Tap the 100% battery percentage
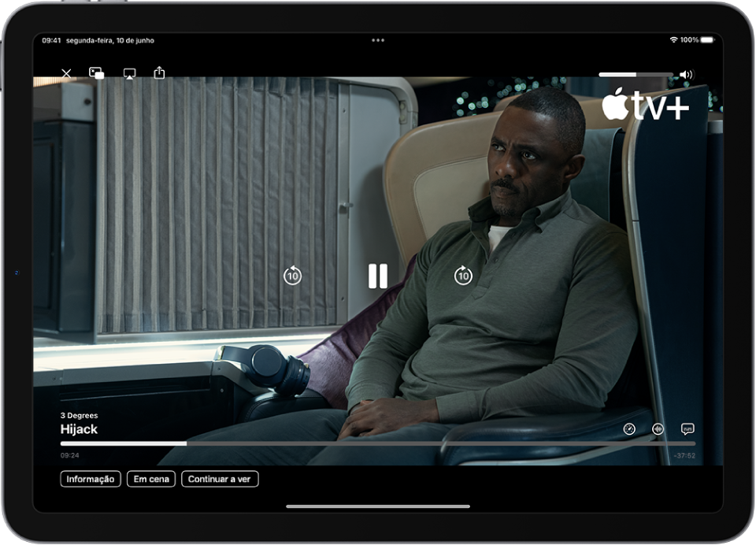This screenshot has width=756, height=545. click(690, 40)
